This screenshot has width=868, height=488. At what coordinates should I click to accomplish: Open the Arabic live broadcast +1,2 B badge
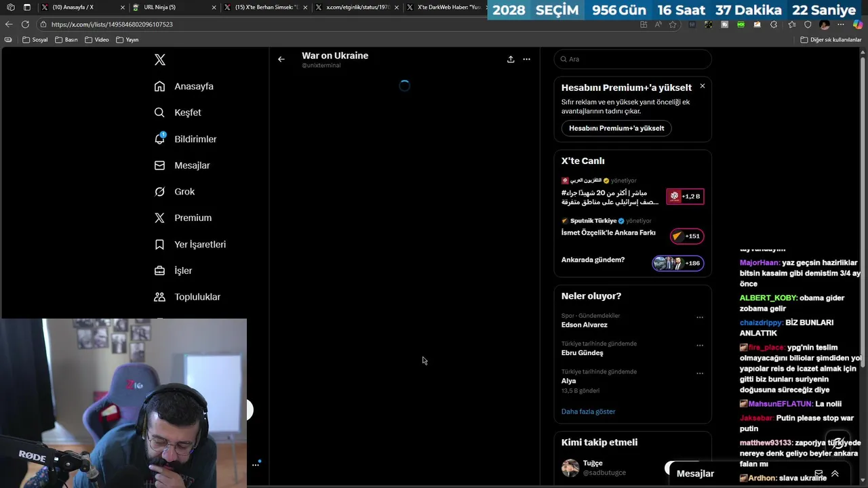(685, 196)
